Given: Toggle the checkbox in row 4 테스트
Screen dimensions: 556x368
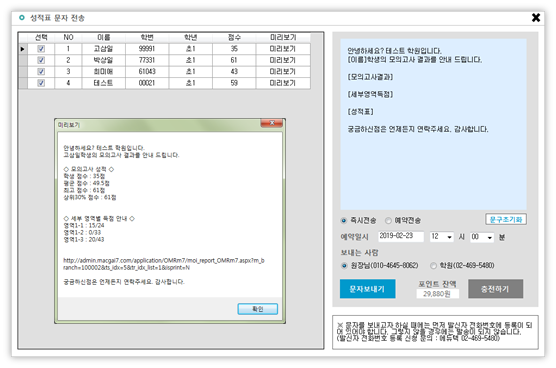Looking at the screenshot, I should [x=41, y=83].
